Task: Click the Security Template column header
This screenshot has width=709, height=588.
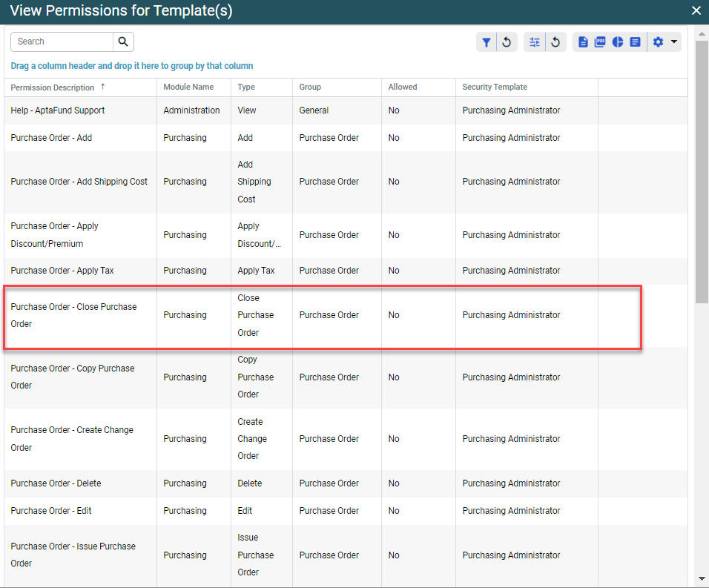Action: coord(495,87)
